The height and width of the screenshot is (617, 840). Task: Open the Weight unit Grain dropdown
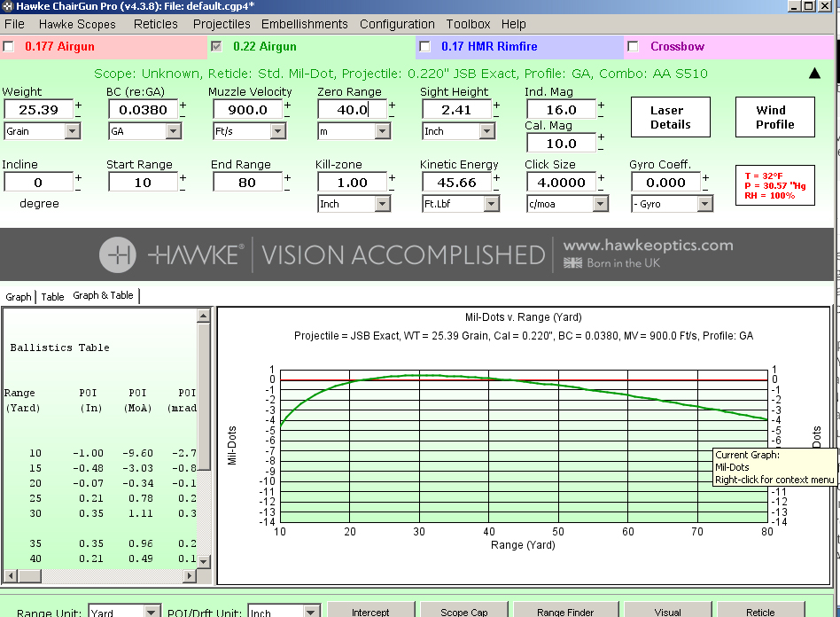tap(73, 131)
